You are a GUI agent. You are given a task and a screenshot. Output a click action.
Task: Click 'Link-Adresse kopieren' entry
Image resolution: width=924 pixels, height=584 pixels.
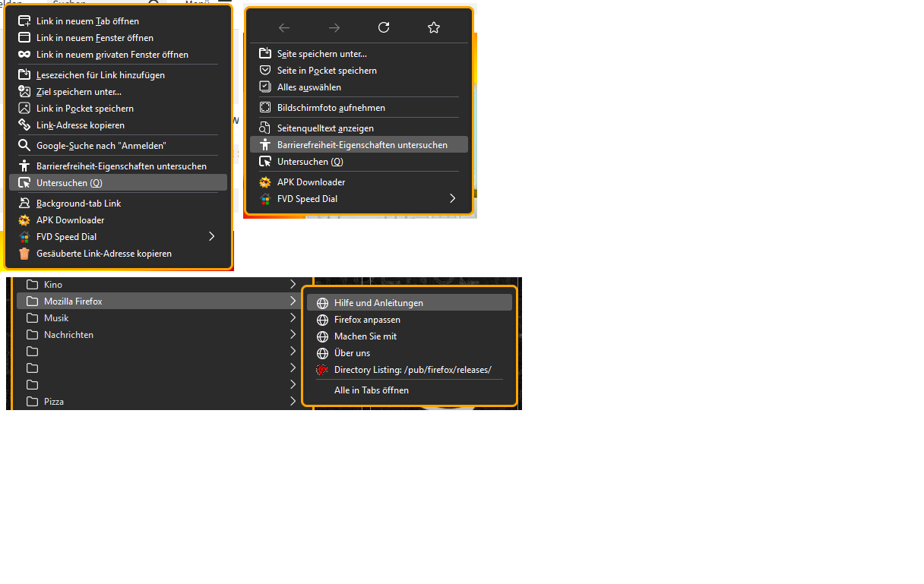pos(118,125)
